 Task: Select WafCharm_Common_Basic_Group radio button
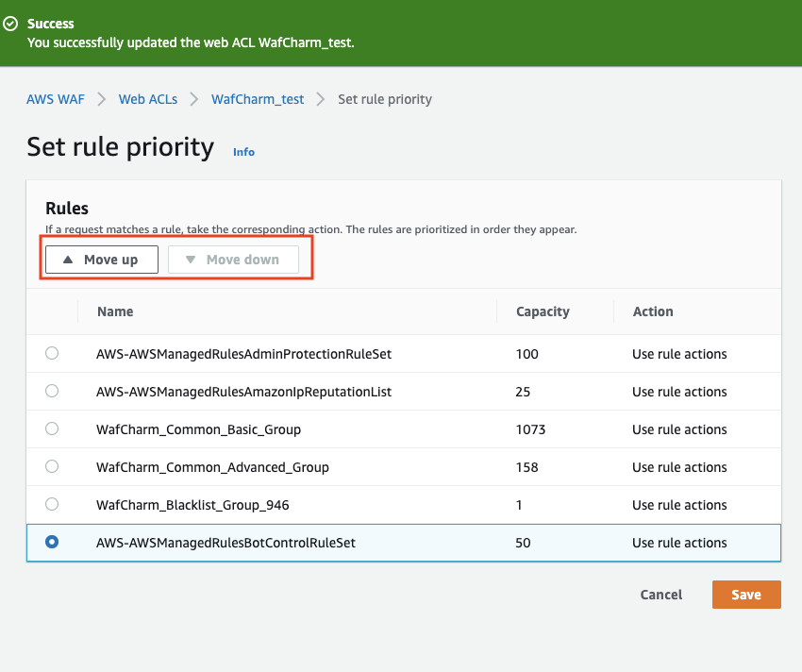52,428
